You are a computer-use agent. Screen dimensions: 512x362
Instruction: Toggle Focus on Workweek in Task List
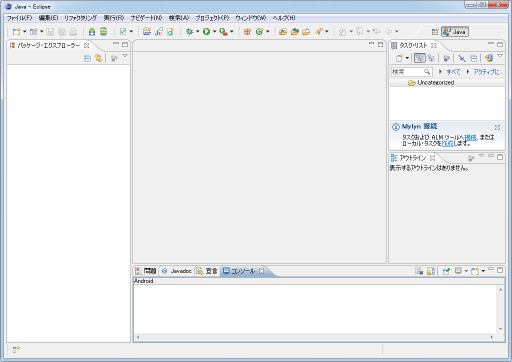(x=447, y=59)
